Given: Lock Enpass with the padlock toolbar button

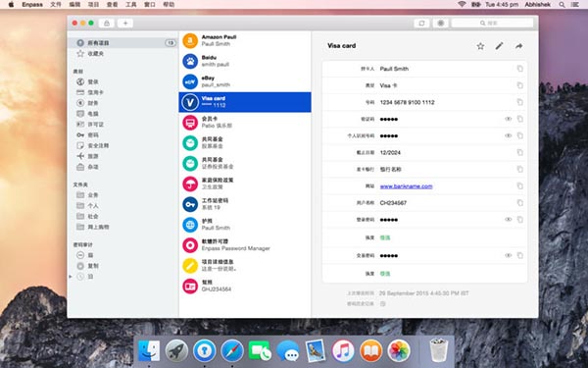Looking at the screenshot, I should pyautogui.click(x=107, y=24).
